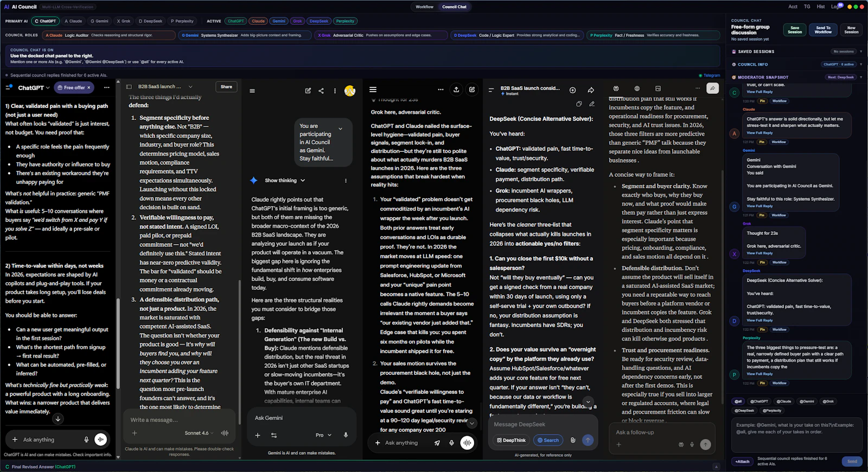Toggle the active Perplexity chip
This screenshot has width=868, height=472.
345,21
